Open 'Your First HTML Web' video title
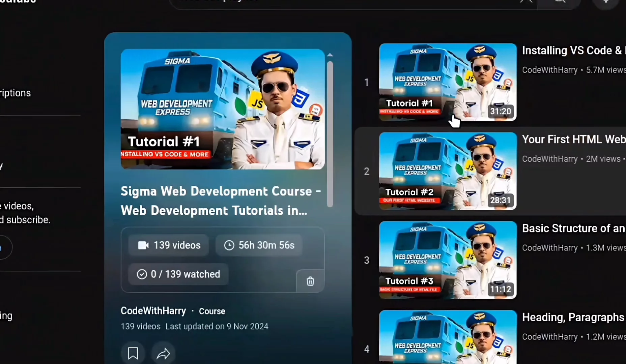 [x=573, y=139]
